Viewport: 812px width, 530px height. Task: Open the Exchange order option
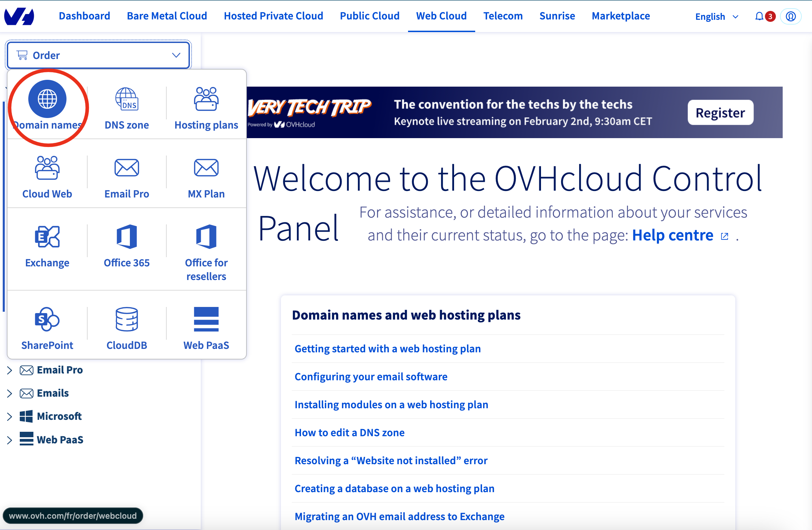point(47,246)
